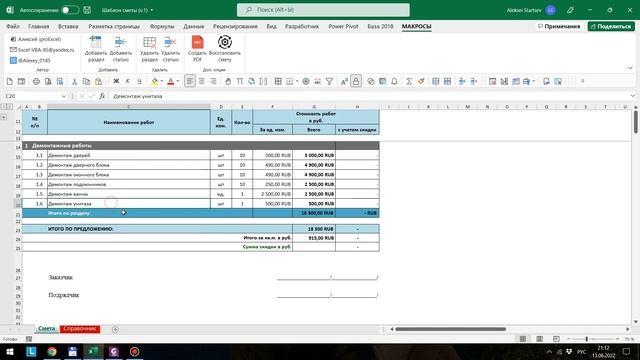Click the hand pan icon
This screenshot has height=360, width=640.
(228, 82)
